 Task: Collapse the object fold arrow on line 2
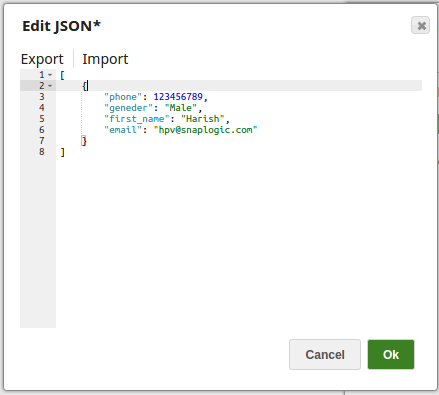tap(50, 86)
